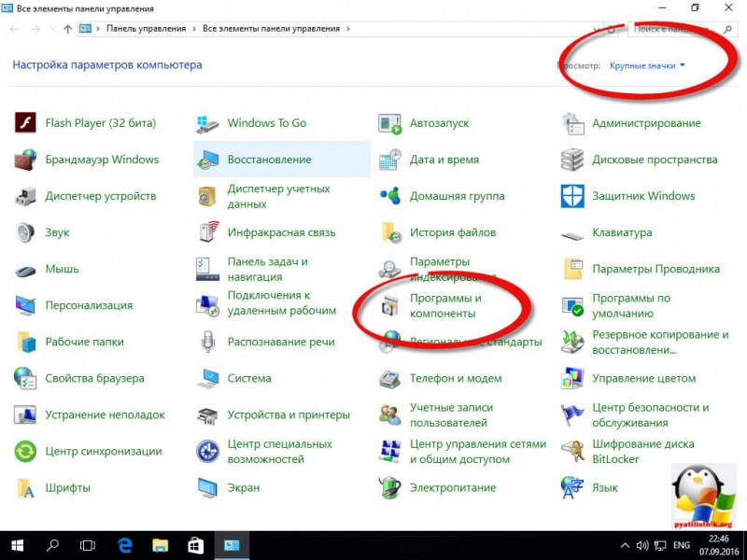
Task: Open Брандмауэр Windows brick wall icon
Action: 25,160
